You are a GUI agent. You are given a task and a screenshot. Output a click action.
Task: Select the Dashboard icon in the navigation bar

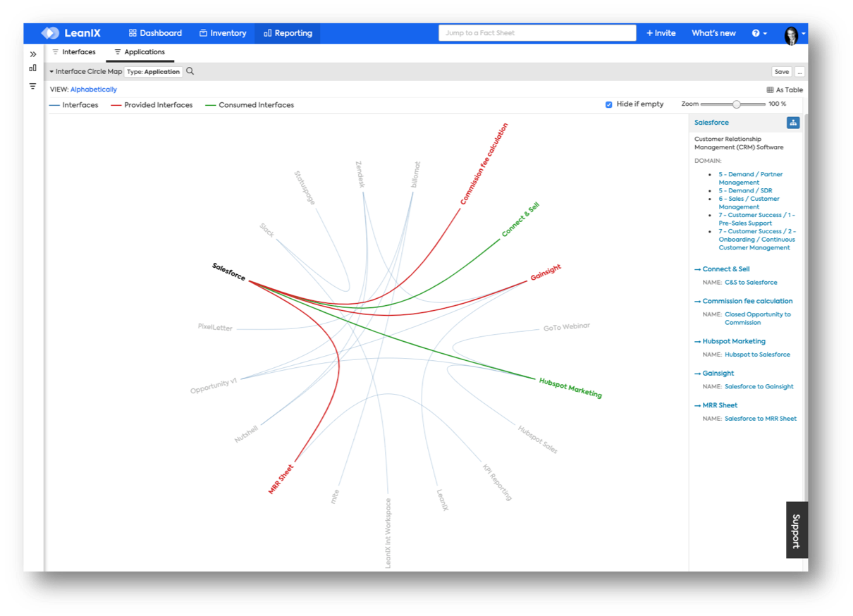pyautogui.click(x=131, y=32)
